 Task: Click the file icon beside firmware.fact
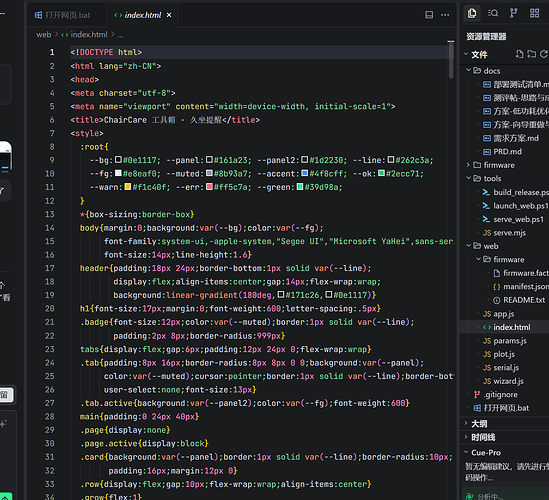click(x=496, y=273)
